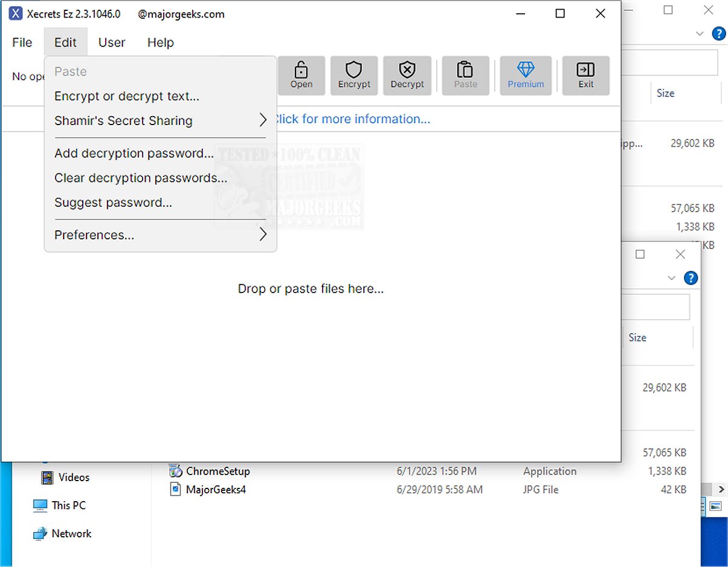This screenshot has height=567, width=728.
Task: Click the JPG File type cell
Action: tap(541, 490)
